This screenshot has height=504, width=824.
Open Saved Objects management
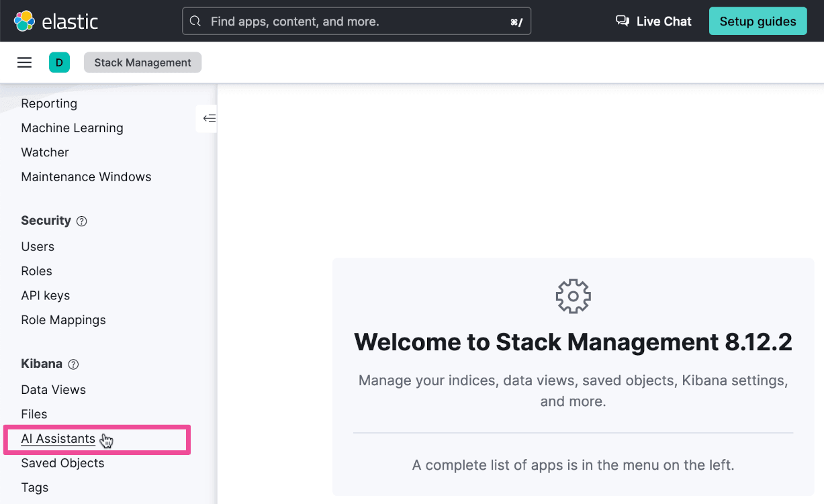62,463
